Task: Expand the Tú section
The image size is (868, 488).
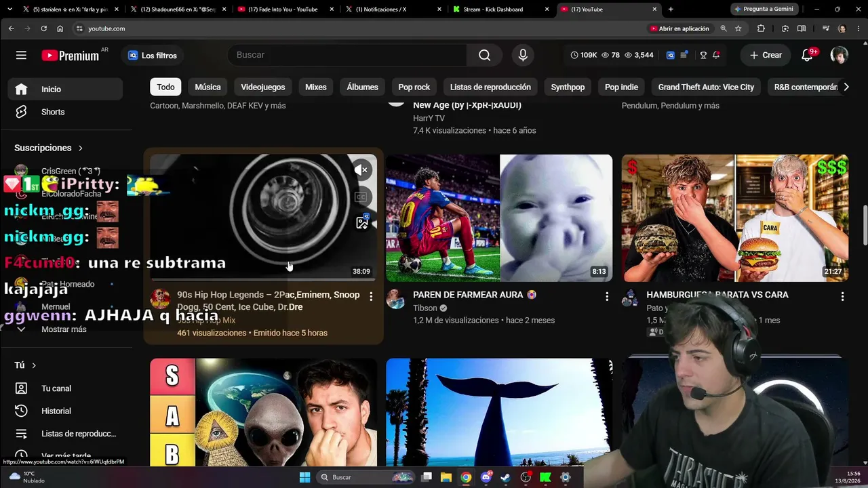Action: pos(26,365)
